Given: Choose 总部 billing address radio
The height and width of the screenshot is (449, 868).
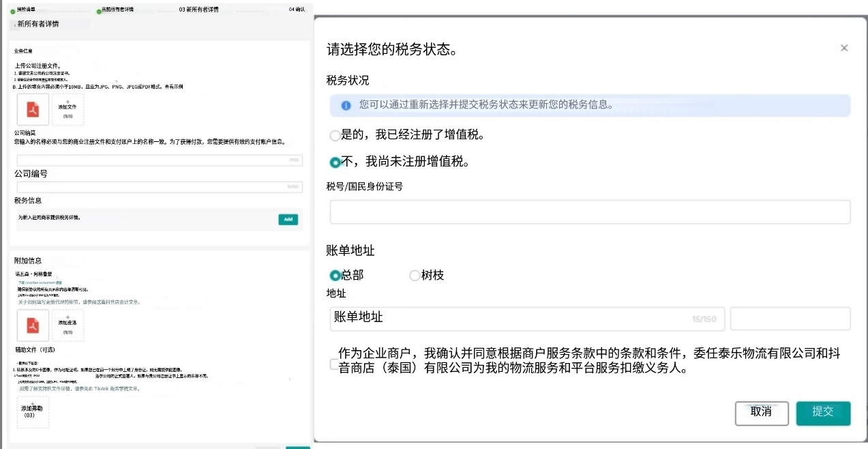Looking at the screenshot, I should tap(335, 276).
